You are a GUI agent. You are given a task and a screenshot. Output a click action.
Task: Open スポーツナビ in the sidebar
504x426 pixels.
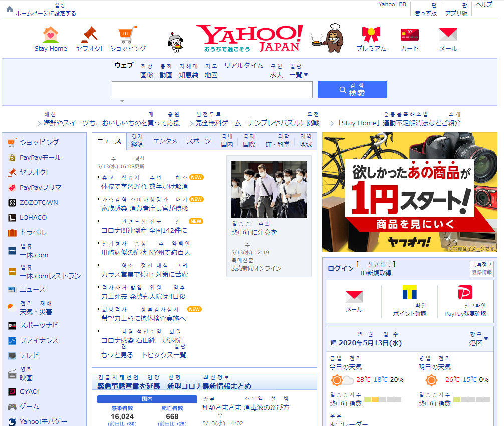click(x=39, y=325)
